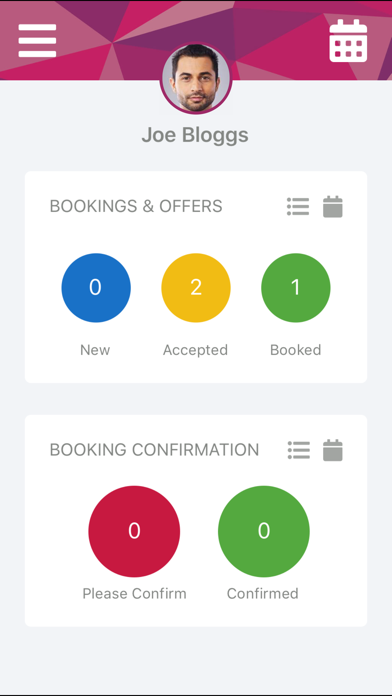This screenshot has height=696, width=392.
Task: Select the Please Confirm label
Action: (x=135, y=593)
